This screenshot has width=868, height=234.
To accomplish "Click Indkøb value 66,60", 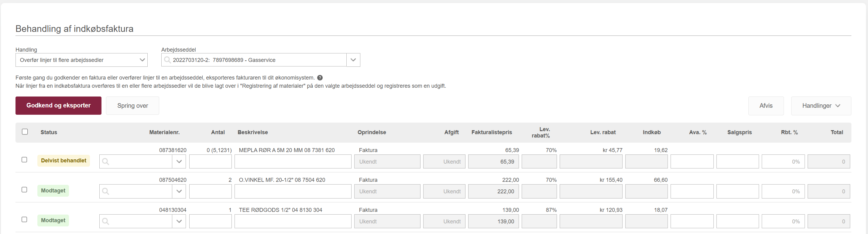I will (661, 180).
